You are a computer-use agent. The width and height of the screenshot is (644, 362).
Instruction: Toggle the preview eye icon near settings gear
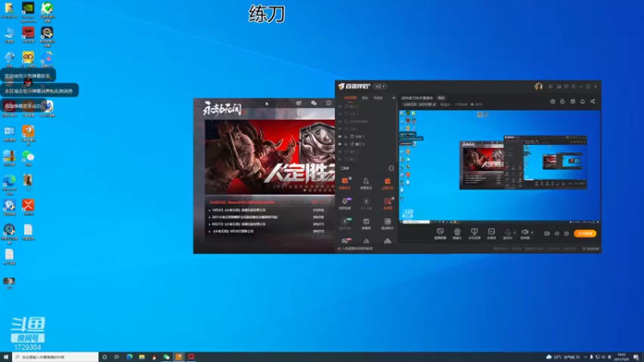pos(557,233)
